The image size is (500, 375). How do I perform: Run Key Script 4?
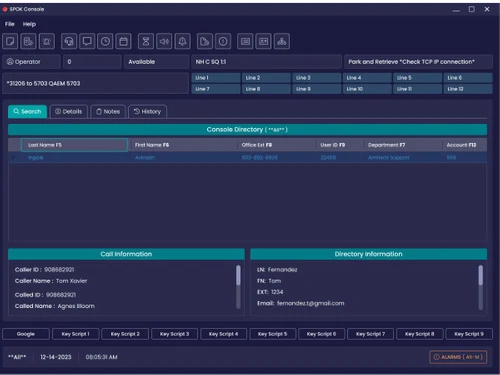click(x=223, y=334)
